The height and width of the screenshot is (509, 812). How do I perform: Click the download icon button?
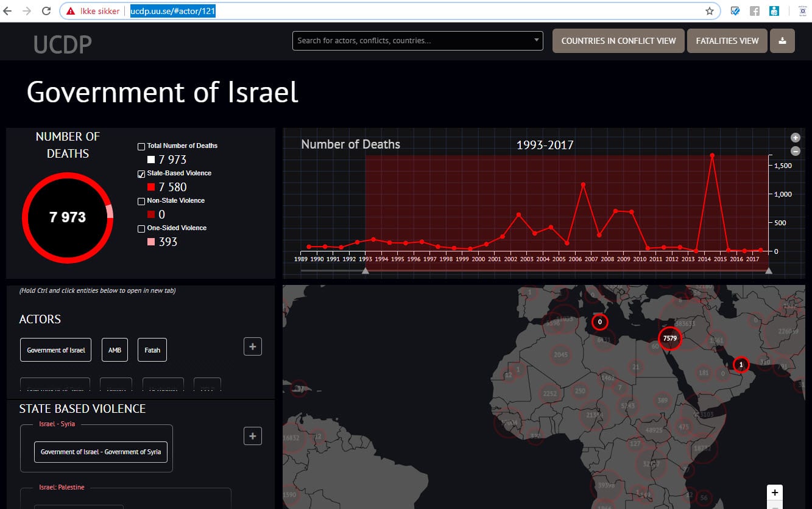[782, 41]
